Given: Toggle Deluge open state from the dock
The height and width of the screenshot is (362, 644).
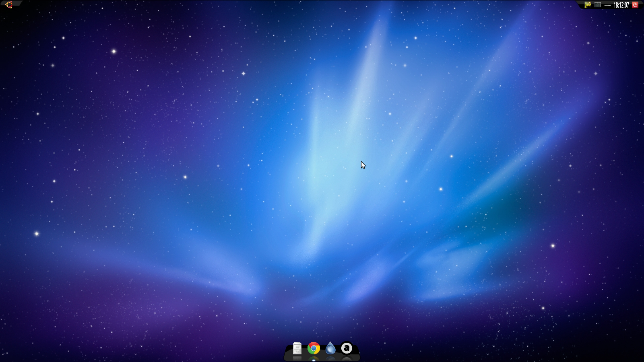Looking at the screenshot, I should (330, 349).
